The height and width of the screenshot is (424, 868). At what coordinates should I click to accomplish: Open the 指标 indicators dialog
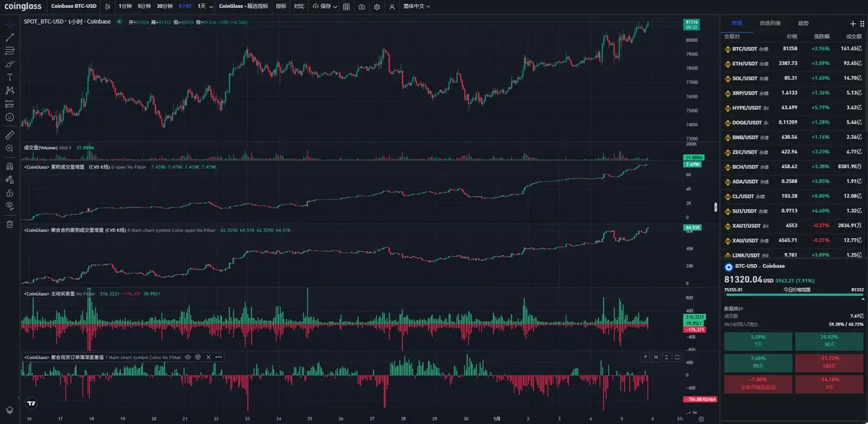(281, 6)
